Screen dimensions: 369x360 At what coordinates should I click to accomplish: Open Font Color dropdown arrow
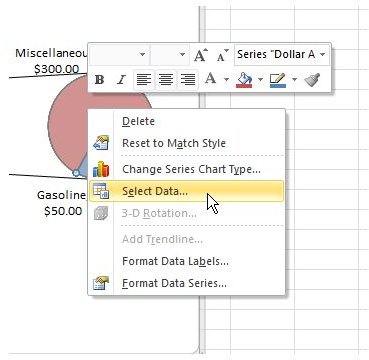pyautogui.click(x=226, y=80)
